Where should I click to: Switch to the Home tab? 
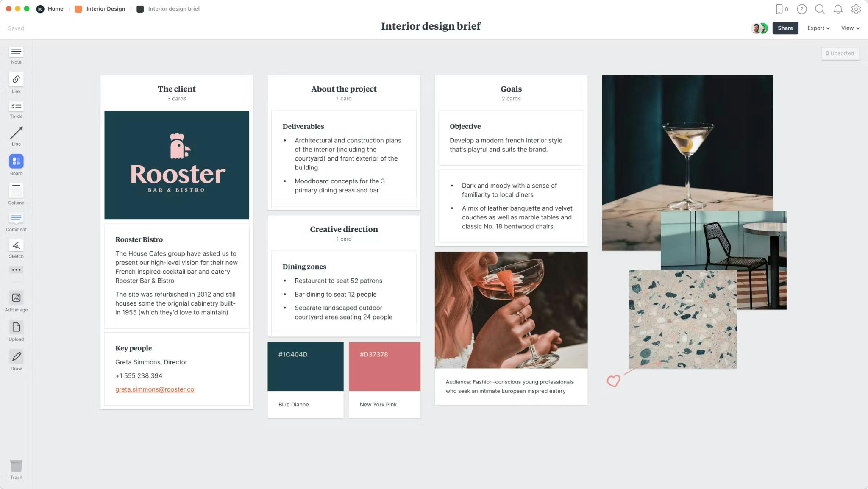coord(56,8)
